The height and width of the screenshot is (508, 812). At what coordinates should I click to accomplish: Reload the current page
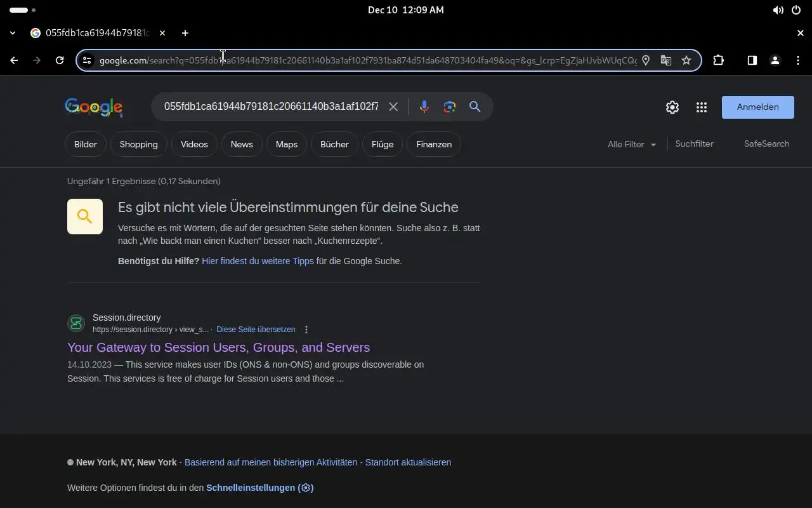coord(60,60)
